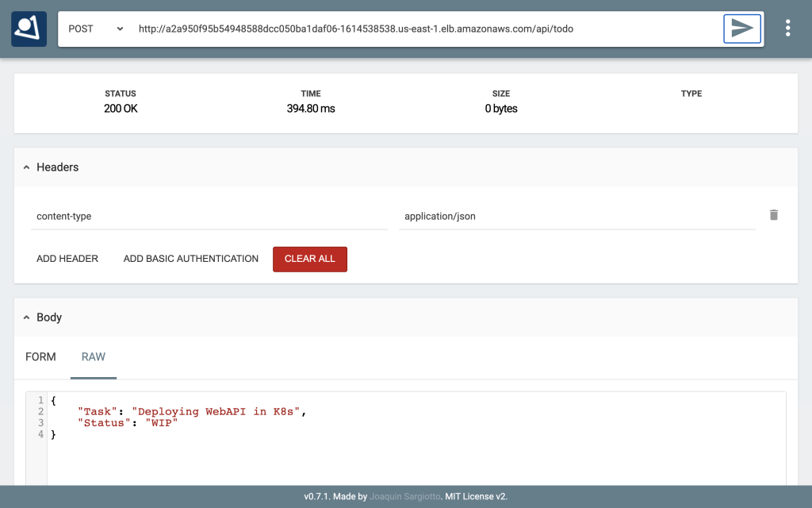Open the MIT License v2 link
This screenshot has height=508, width=812.
click(x=477, y=496)
